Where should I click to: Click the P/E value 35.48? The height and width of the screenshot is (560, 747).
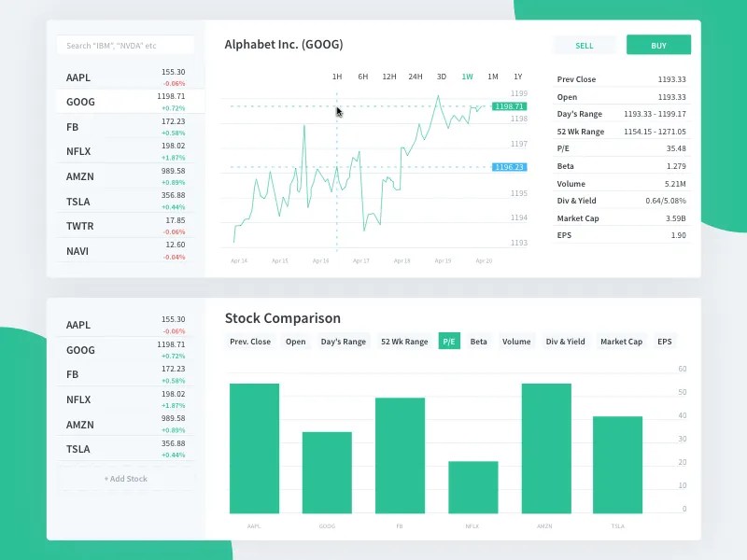point(676,148)
